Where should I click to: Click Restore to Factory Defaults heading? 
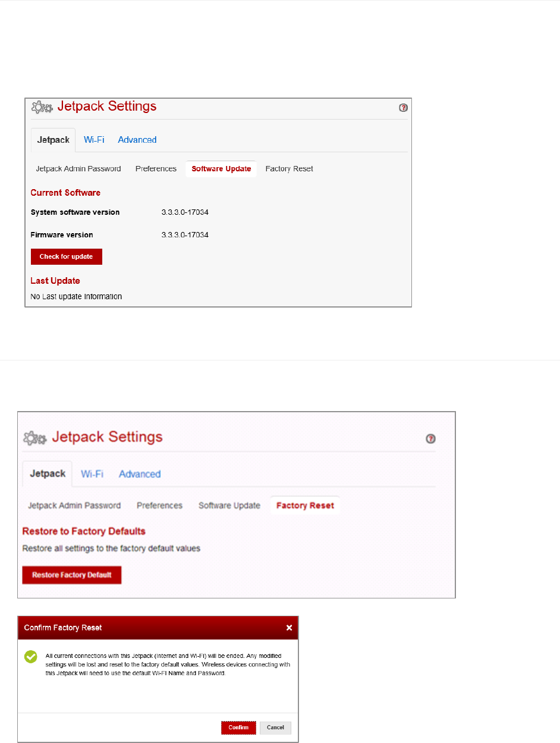point(84,531)
